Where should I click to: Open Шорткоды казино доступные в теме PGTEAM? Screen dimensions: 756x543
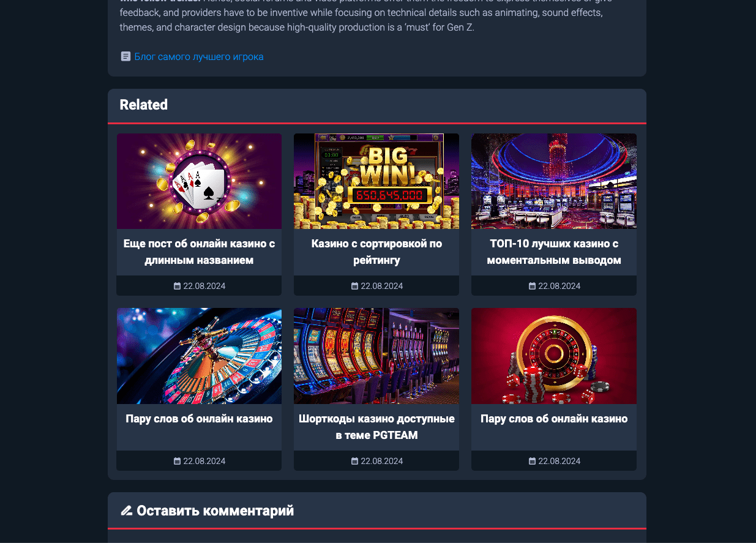pyautogui.click(x=376, y=427)
